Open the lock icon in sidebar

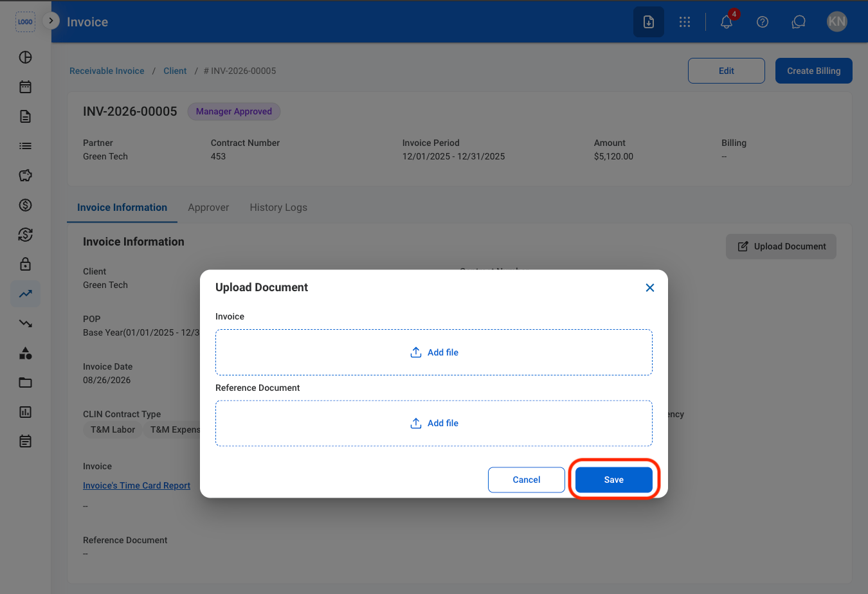(26, 264)
